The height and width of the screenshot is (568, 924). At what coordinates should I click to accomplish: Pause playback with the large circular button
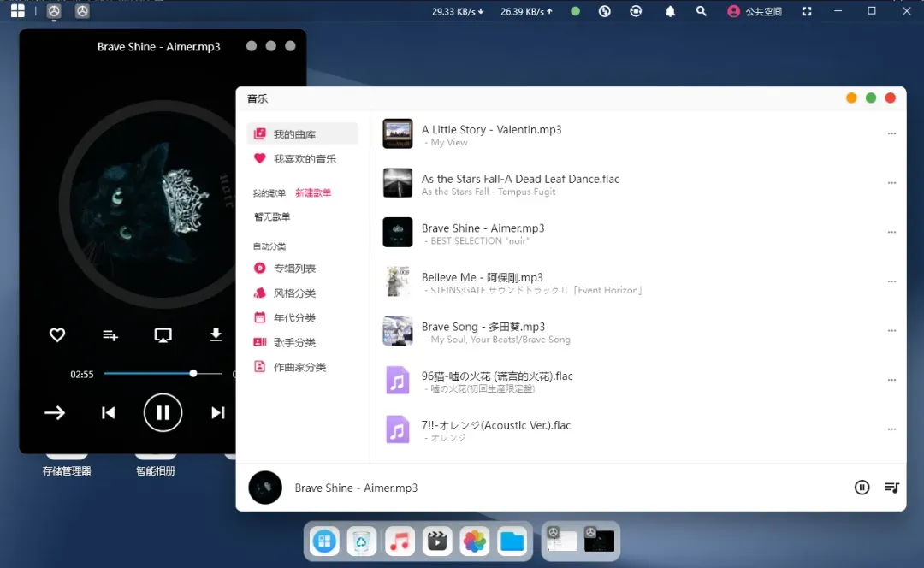click(163, 413)
